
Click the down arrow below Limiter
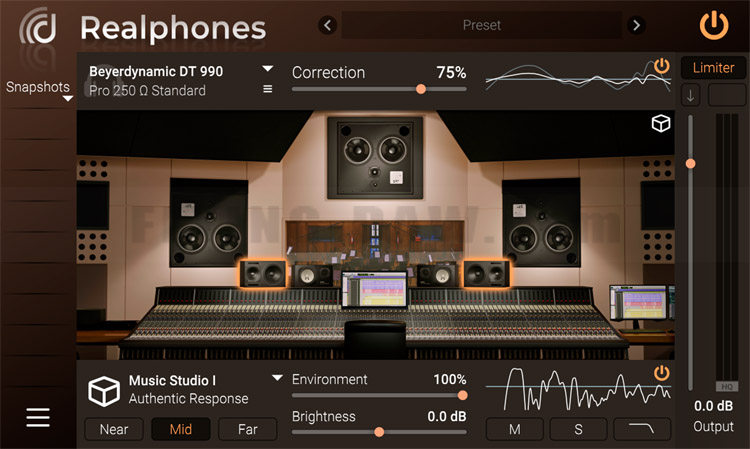[690, 95]
